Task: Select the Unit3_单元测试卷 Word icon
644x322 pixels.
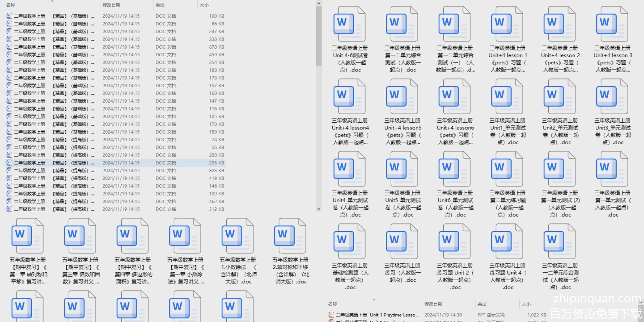Action: tap(612, 97)
